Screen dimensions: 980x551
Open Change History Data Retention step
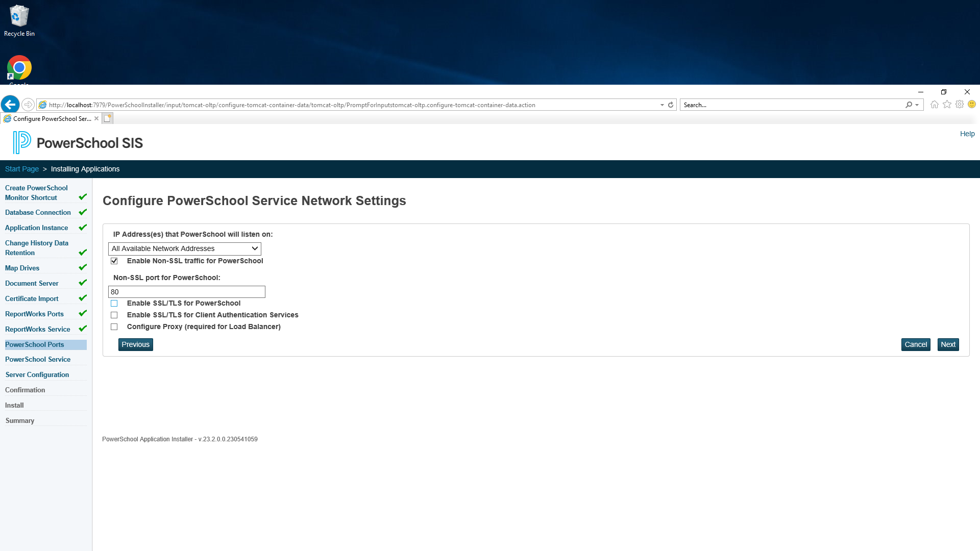coord(37,248)
